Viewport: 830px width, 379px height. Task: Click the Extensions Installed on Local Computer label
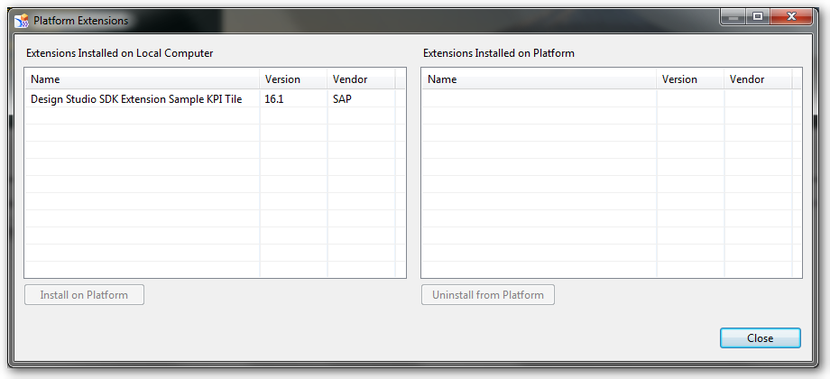120,53
